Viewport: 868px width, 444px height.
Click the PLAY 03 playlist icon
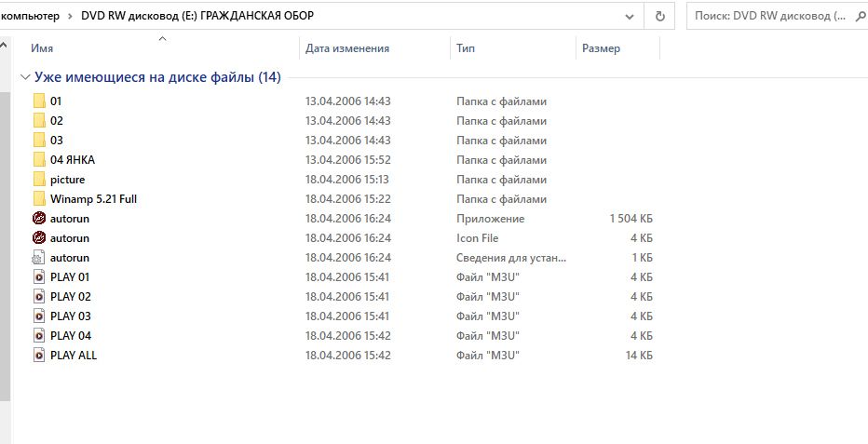39,316
